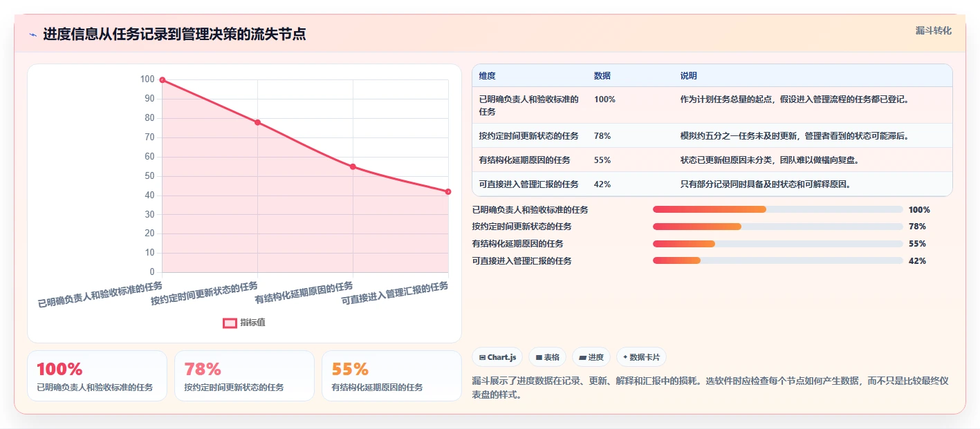
Task: Click progress bar for 已明确负责人和验收标准的任务
Action: click(x=778, y=209)
